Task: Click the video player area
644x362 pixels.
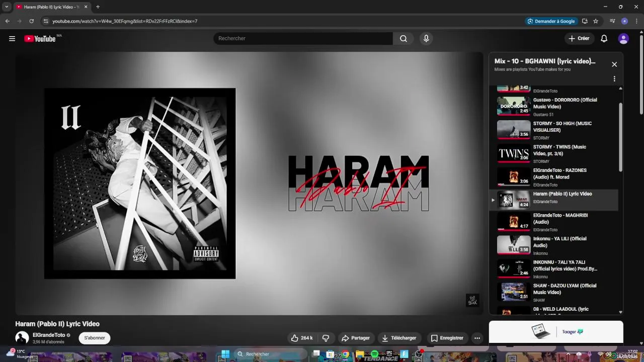Action: pos(249,184)
